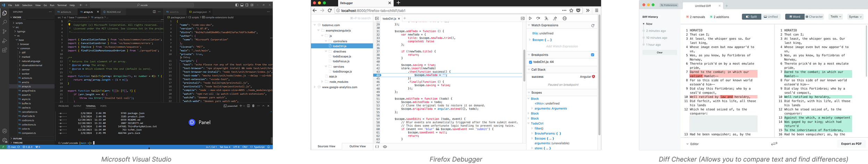Viewport: 868px width, 164px height.
Task: Select 1 hour ago in Diff History
Action: click(653, 45)
